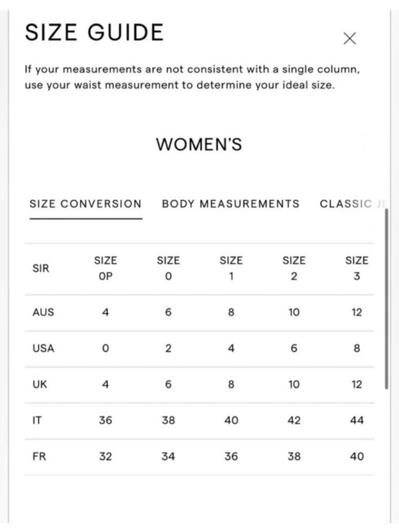Select the USA row label
This screenshot has width=399, height=532.
point(43,348)
